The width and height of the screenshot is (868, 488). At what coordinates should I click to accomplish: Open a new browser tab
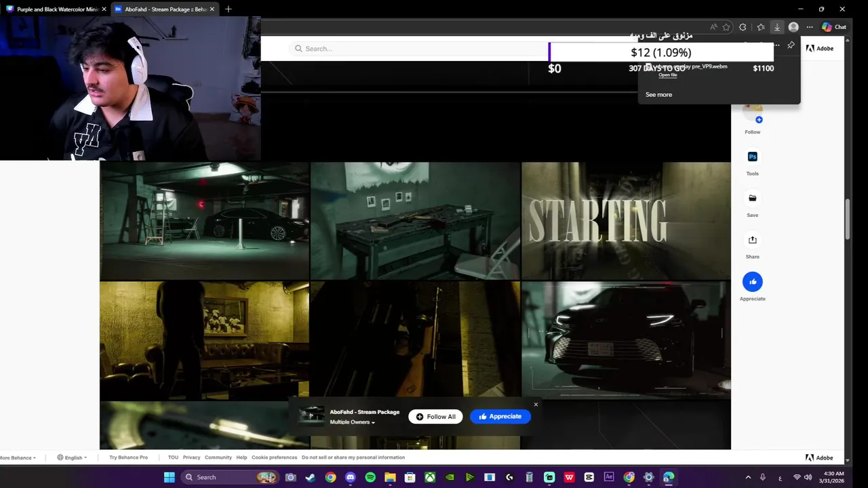[229, 9]
